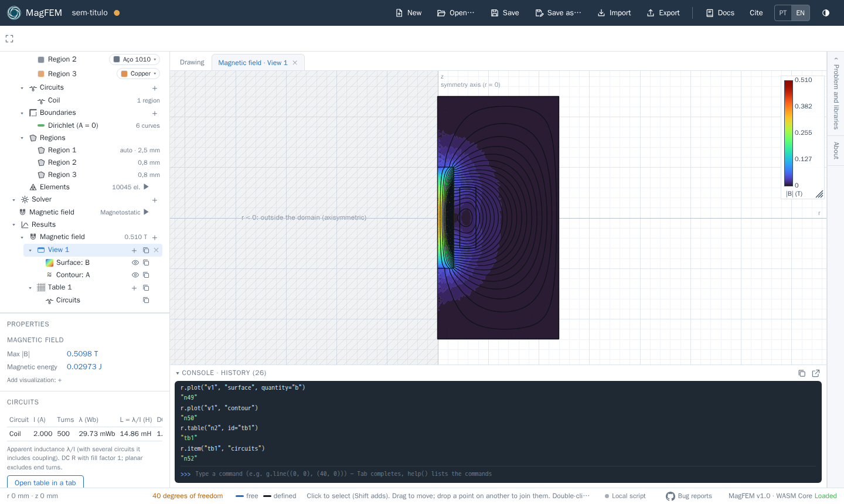Create a New project

409,13
